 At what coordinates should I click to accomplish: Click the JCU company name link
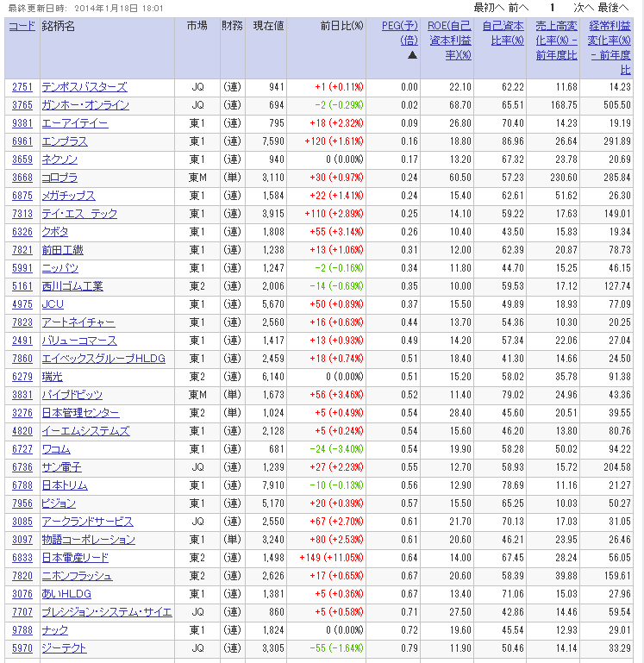click(53, 304)
